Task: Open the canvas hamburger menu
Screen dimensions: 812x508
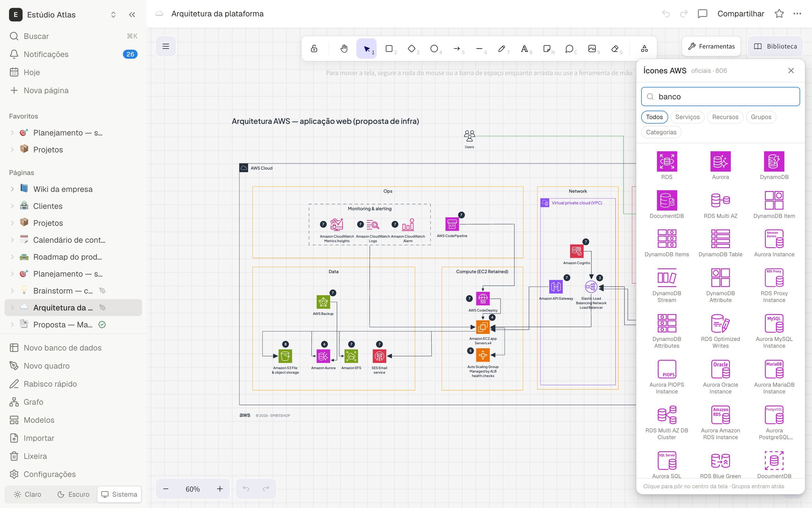Action: (x=166, y=46)
